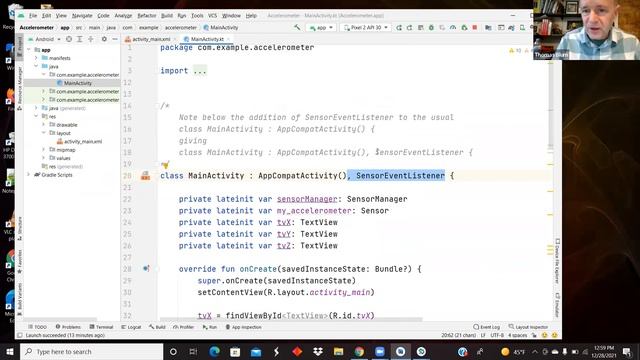
Task: Expand the values folder
Action: 44,158
